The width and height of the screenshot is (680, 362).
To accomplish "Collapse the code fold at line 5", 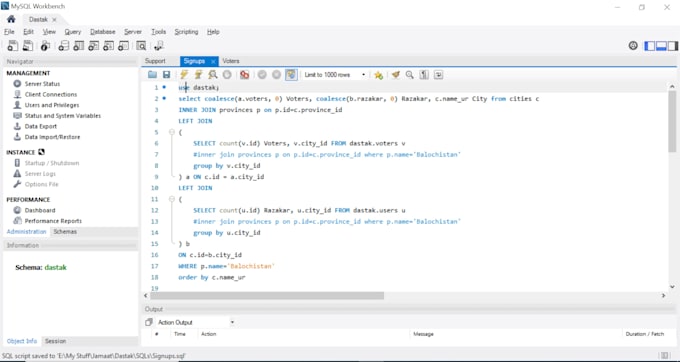I will coord(172,132).
